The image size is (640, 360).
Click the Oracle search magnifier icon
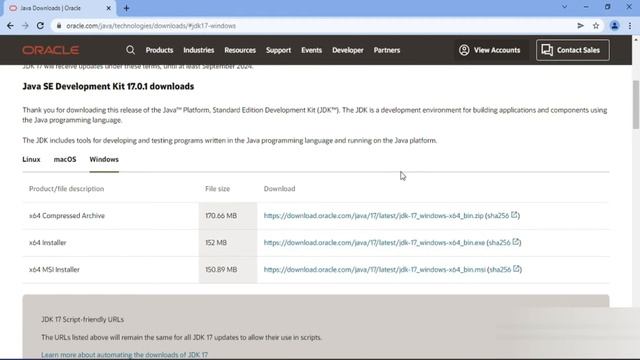pos(130,50)
